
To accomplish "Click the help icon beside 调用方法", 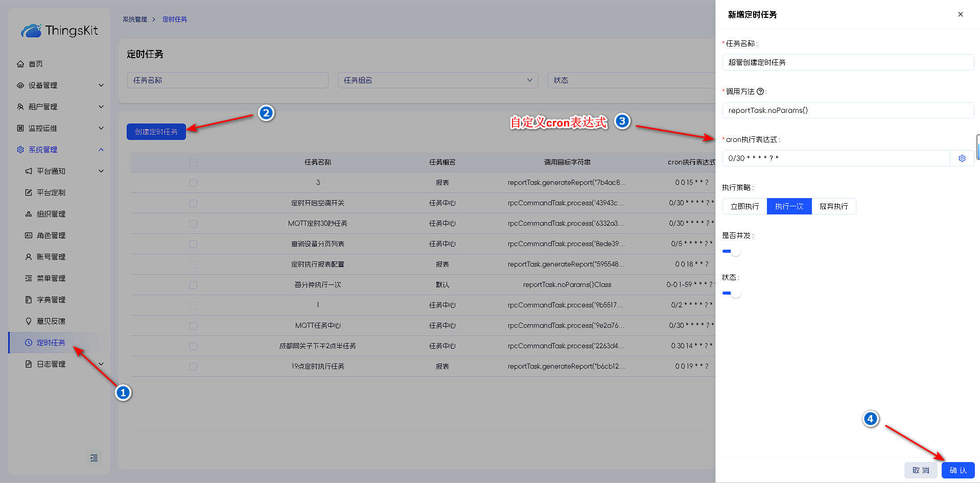I will tap(760, 91).
